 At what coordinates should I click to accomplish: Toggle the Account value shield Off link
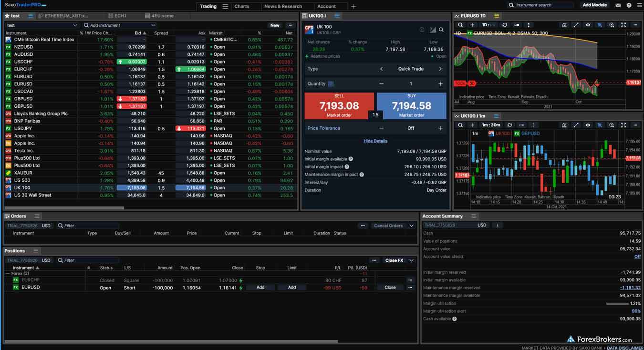coord(637,257)
